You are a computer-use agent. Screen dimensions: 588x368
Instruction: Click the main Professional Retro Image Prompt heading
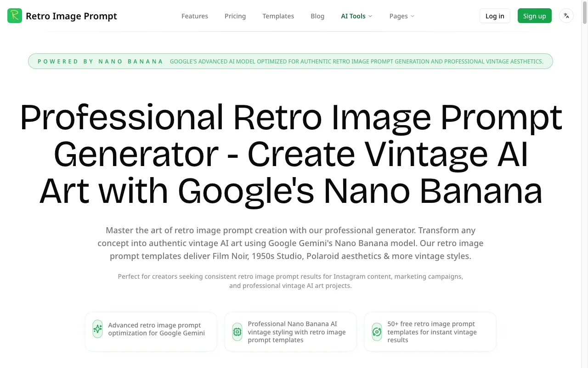coord(291,154)
